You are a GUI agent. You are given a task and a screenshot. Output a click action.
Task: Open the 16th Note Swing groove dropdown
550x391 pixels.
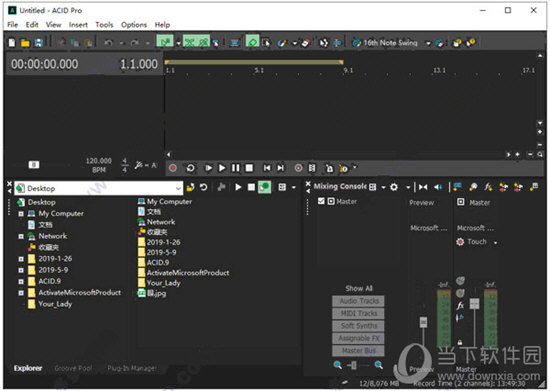click(428, 43)
